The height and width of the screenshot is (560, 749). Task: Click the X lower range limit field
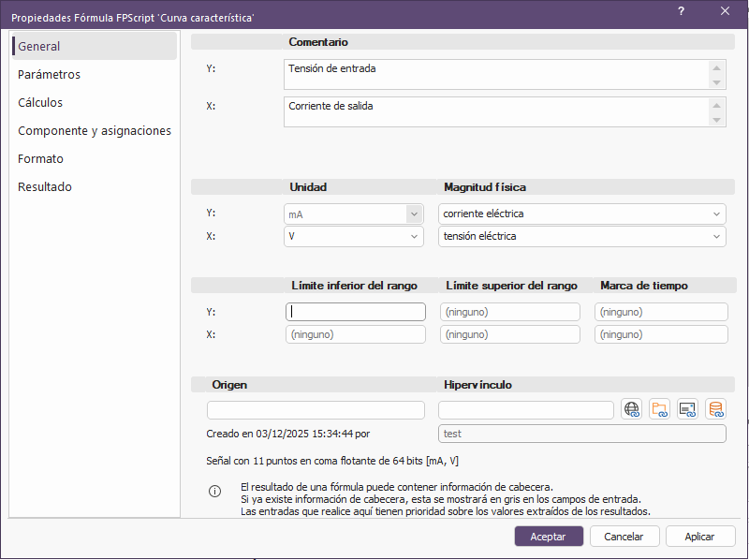coord(355,334)
